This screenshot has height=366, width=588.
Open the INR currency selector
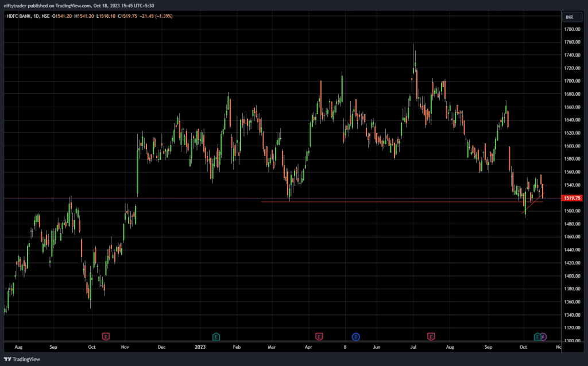(572, 17)
